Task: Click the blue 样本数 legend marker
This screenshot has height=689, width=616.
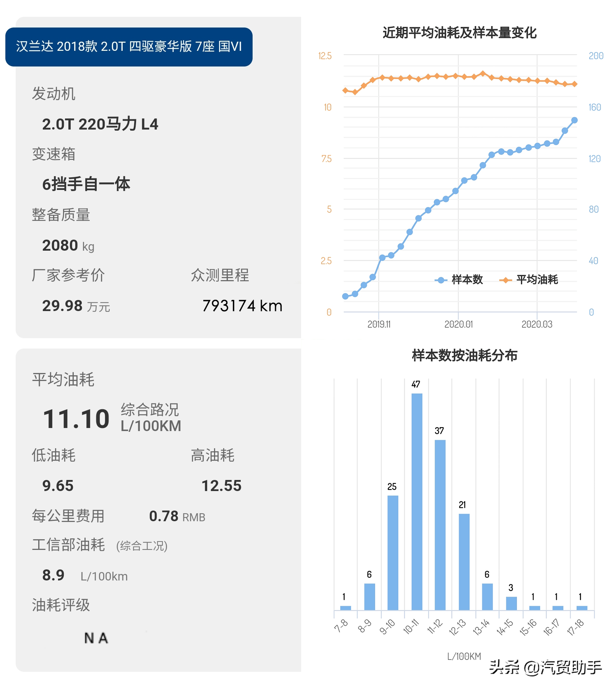Action: click(x=441, y=280)
